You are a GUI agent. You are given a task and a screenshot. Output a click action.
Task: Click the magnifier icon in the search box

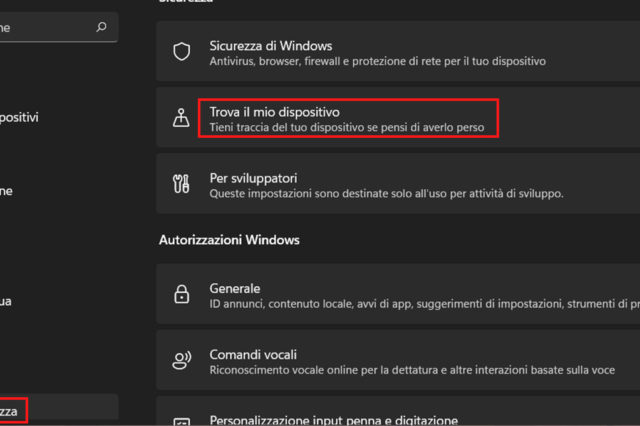(x=101, y=28)
